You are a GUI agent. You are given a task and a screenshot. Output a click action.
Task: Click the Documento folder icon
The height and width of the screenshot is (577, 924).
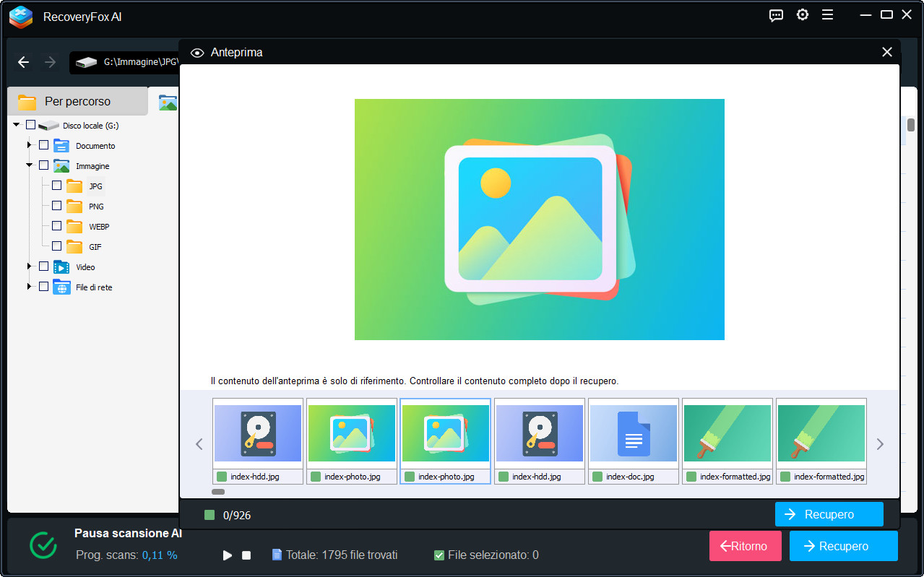[x=61, y=145]
